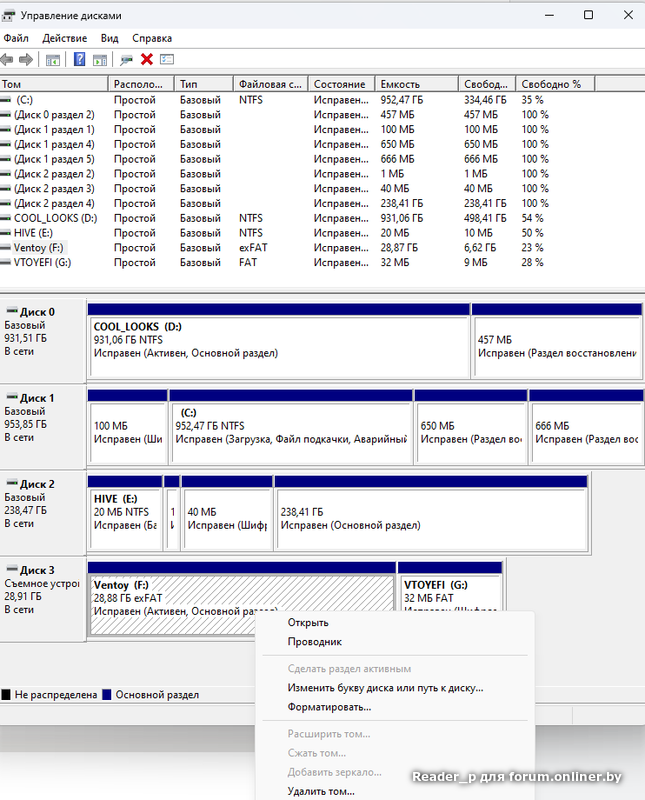
Task: Click the show/hide action pane icon
Action: pos(99,60)
